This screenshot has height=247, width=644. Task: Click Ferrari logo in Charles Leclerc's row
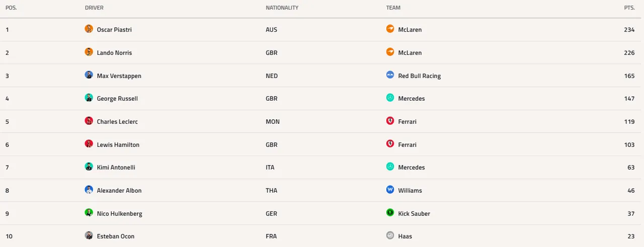point(390,121)
